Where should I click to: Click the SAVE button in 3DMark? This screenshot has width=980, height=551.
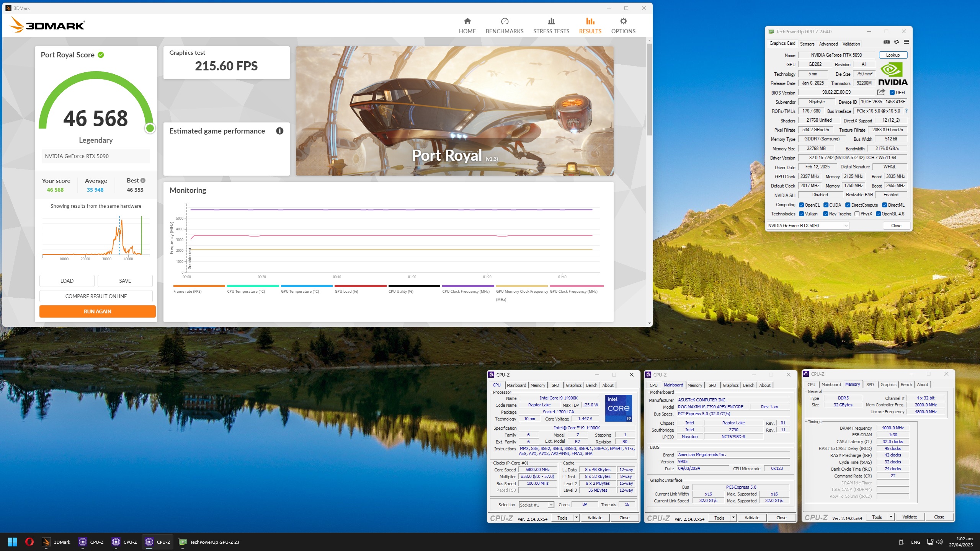pyautogui.click(x=125, y=281)
